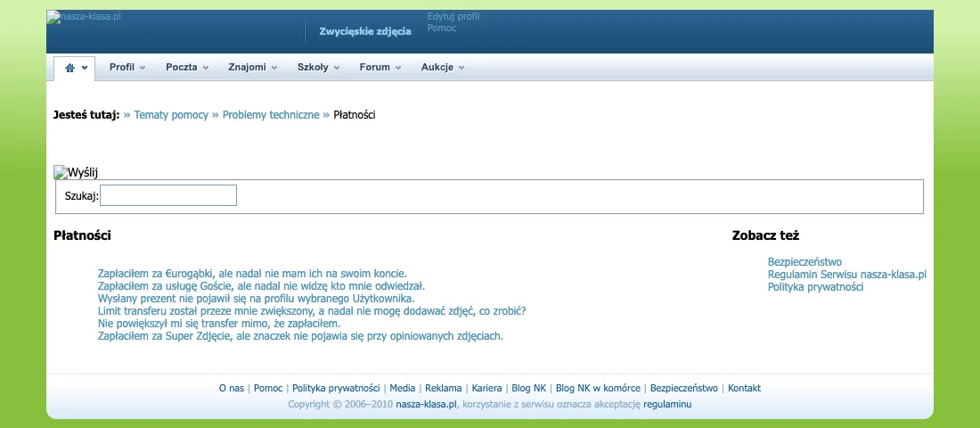The width and height of the screenshot is (980, 428).
Task: Click the Zwycięskie zdjęcia header link
Action: tap(365, 31)
